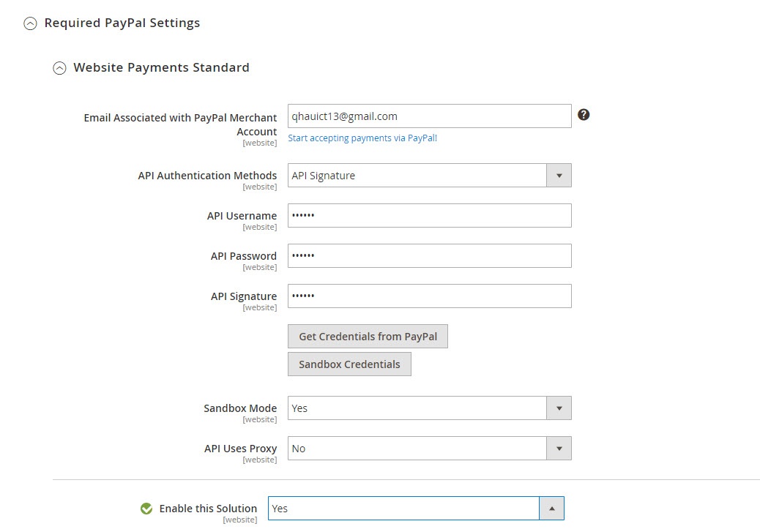This screenshot has height=532, width=760.
Task: Click the Required PayPal Settings heading text
Action: click(122, 23)
